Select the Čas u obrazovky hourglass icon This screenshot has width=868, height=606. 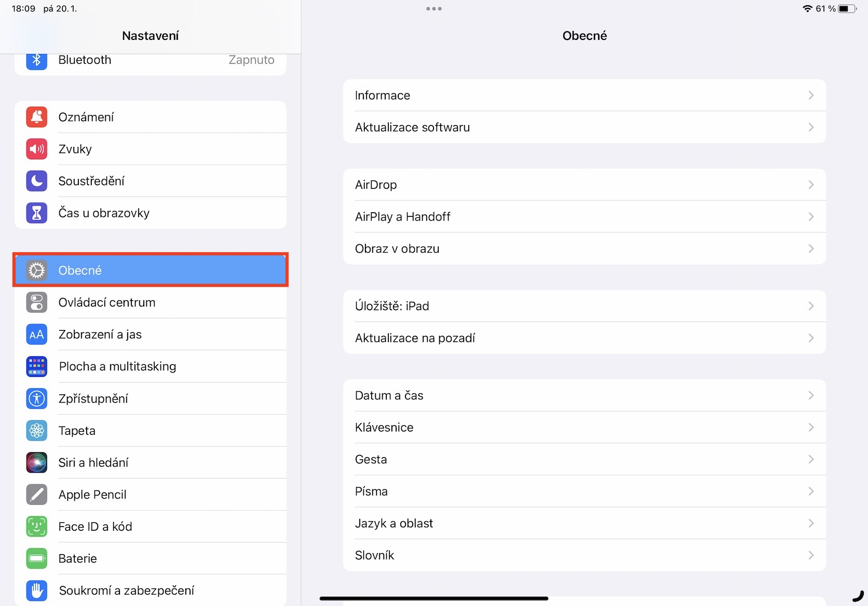37,213
